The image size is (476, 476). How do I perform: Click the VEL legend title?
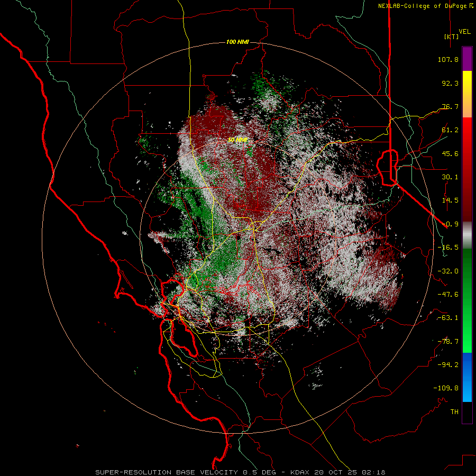(464, 32)
